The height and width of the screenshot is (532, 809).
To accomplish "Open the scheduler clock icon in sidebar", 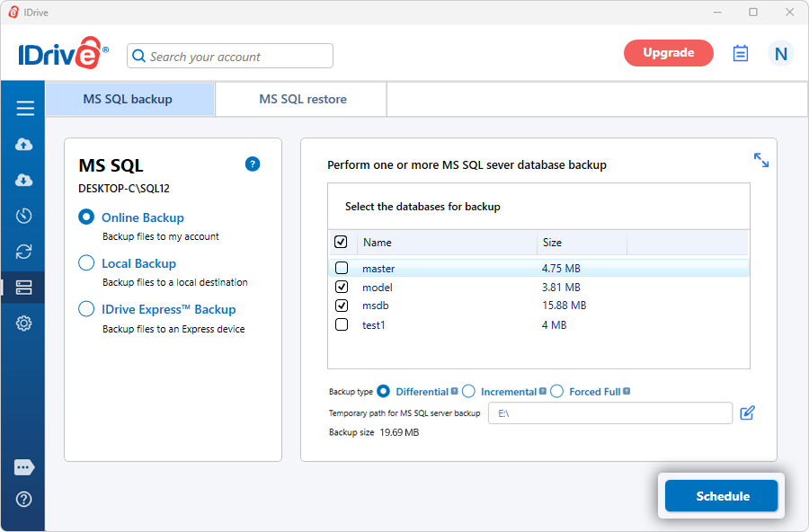I will (23, 216).
